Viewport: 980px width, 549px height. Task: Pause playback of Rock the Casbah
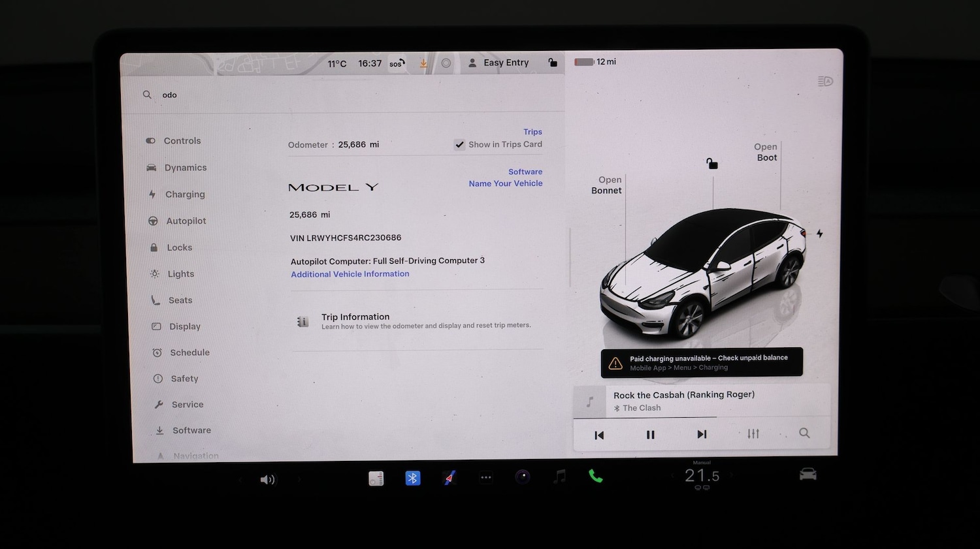click(650, 434)
